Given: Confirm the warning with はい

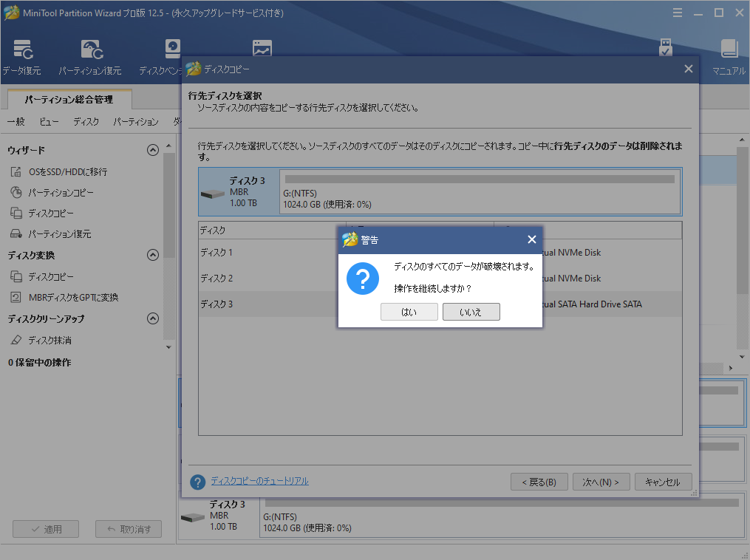Looking at the screenshot, I should [x=409, y=311].
